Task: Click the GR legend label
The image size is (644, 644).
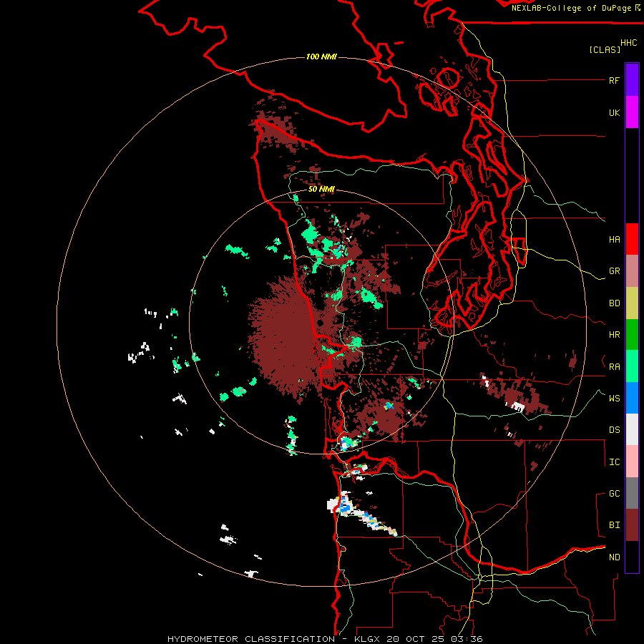Action: point(614,271)
